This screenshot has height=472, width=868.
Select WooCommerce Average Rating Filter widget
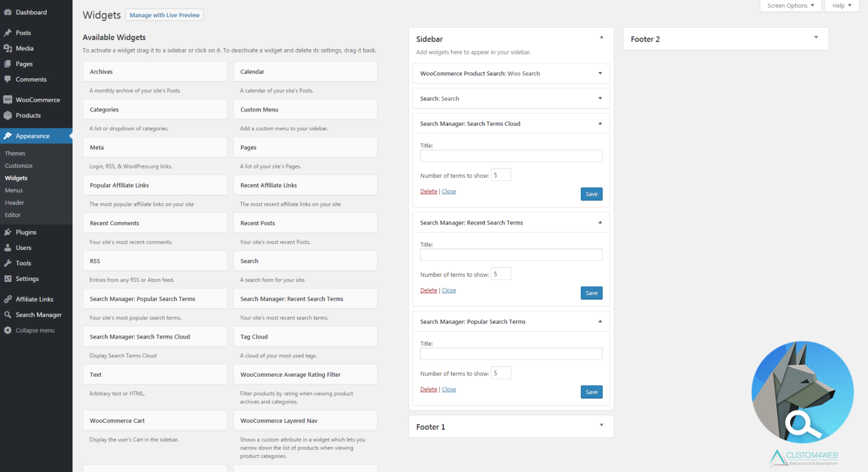[305, 375]
